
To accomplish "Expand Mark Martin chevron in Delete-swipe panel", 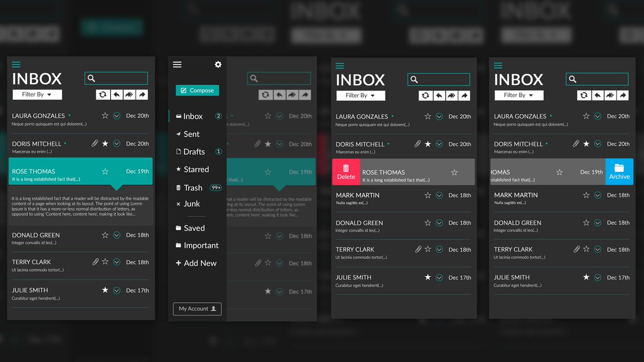I will coord(439,195).
